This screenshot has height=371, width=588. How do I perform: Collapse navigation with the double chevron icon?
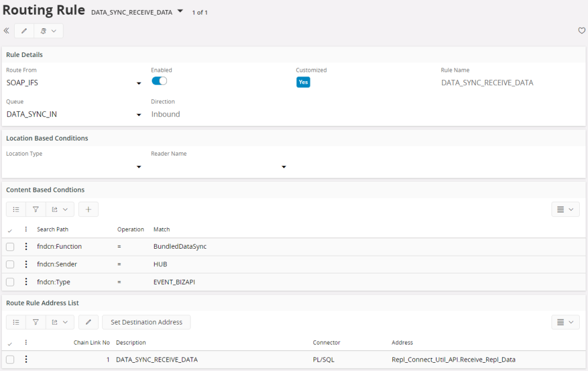pos(6,31)
